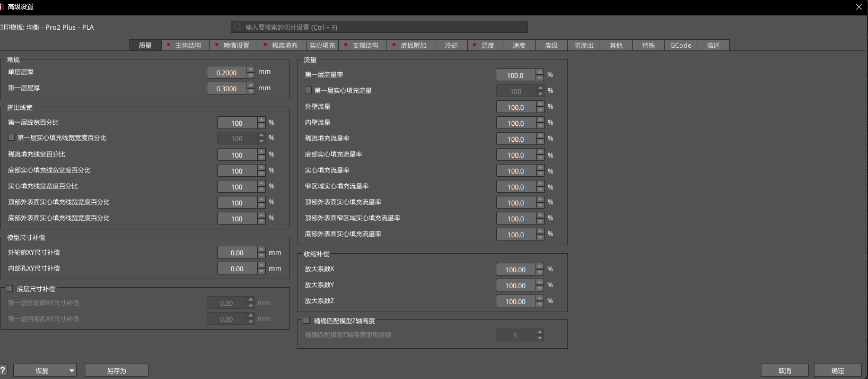Switch to the 底板附加 tab
This screenshot has height=379, width=868.
coord(410,46)
